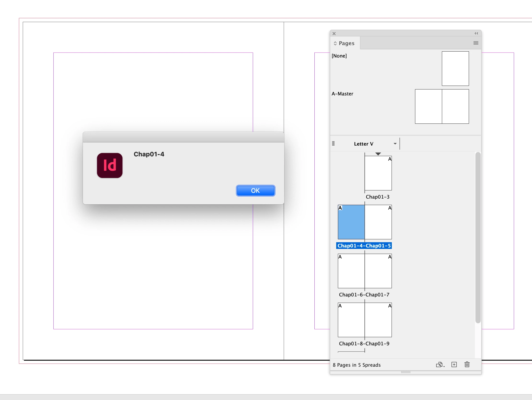
Task: Click the Letter V layout label
Action: pos(363,144)
